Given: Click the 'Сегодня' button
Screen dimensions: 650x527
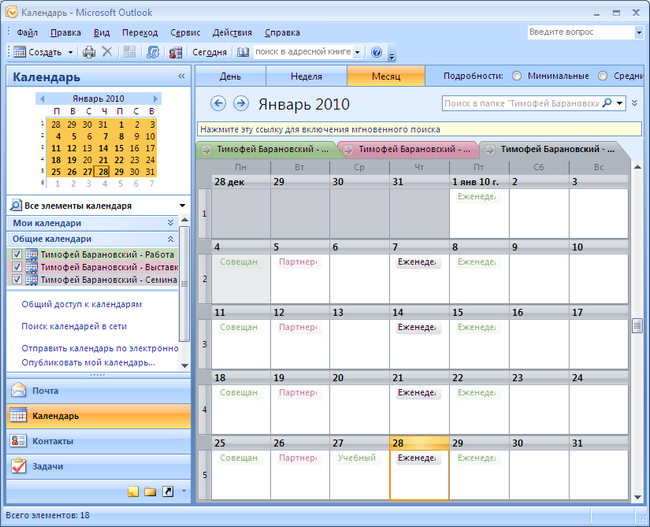Looking at the screenshot, I should tap(209, 52).
